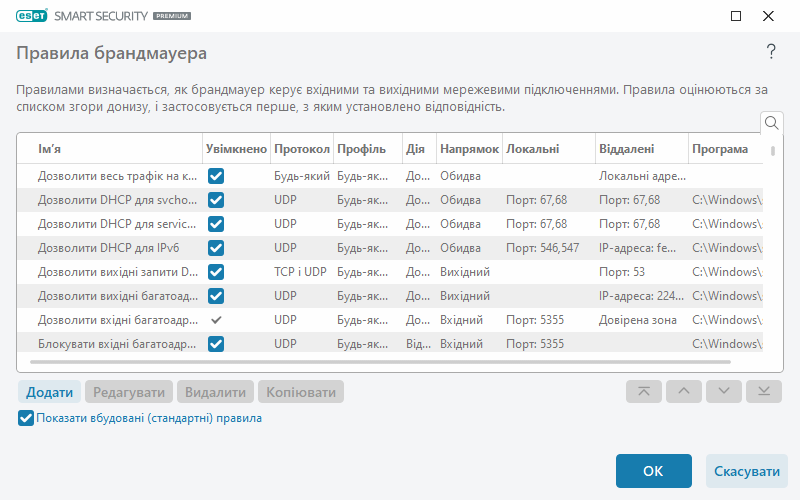The height and width of the screenshot is (500, 800).
Task: Open the help question mark
Action: (x=771, y=52)
